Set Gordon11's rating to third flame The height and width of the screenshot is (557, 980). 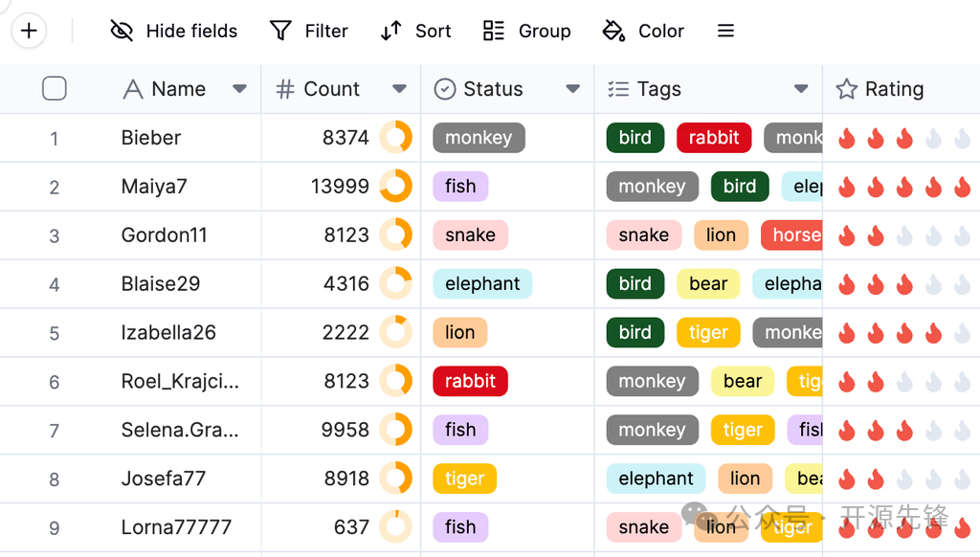904,235
